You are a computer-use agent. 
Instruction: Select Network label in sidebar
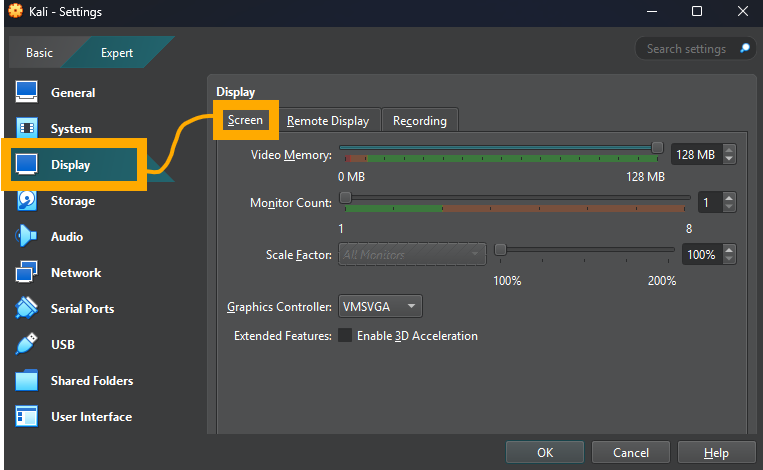click(x=76, y=272)
